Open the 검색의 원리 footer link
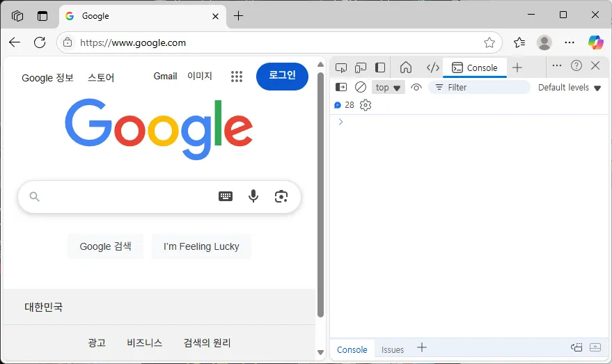 click(207, 342)
